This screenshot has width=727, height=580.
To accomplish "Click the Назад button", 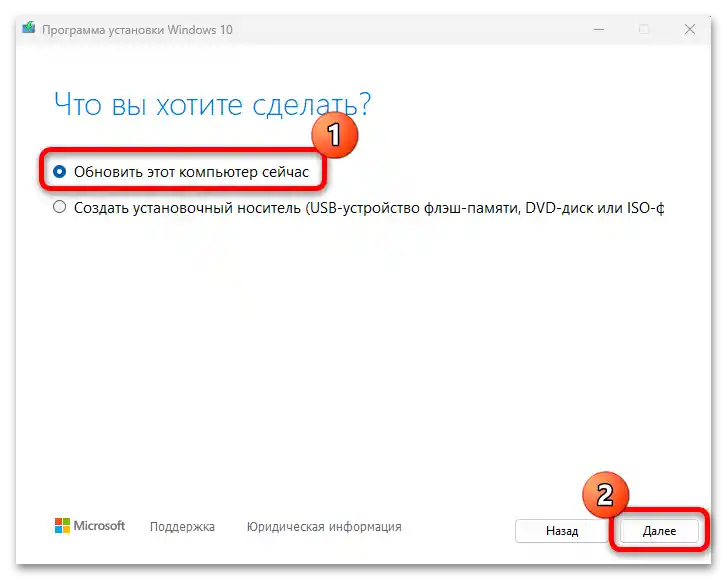I will [562, 530].
